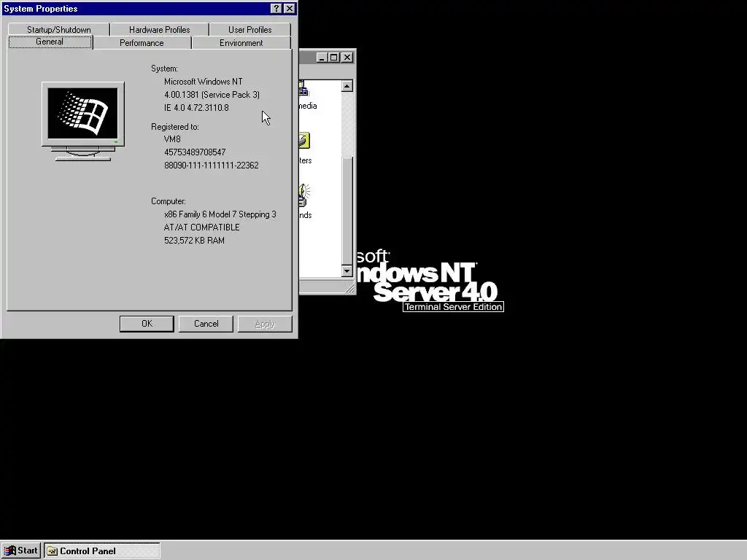Open the Hardware Profiles tab
This screenshot has width=747, height=560.
159,29
